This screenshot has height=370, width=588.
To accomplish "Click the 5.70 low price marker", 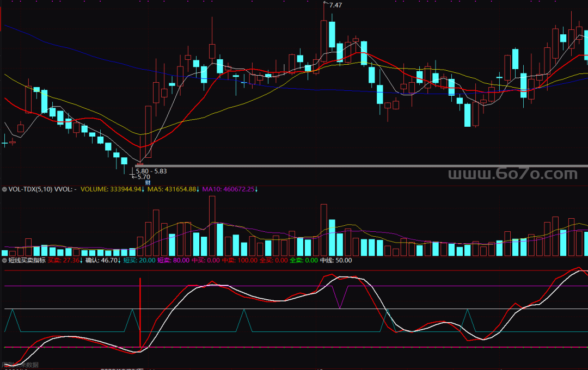I will pyautogui.click(x=143, y=177).
